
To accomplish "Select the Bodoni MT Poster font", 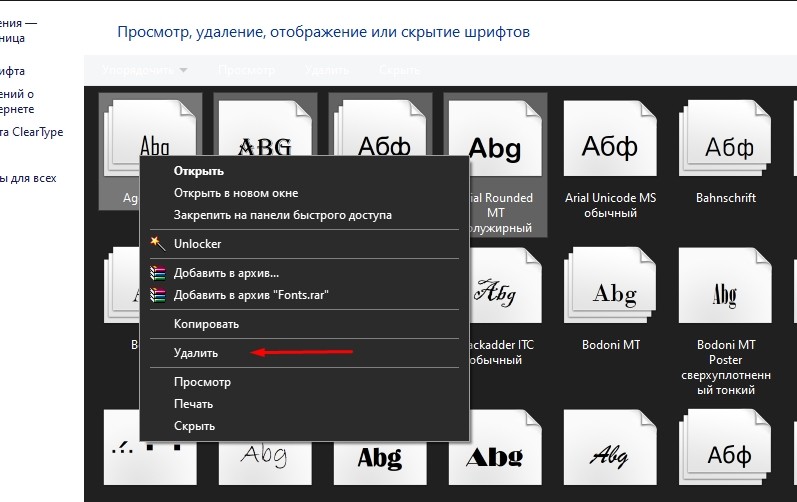I will click(726, 321).
